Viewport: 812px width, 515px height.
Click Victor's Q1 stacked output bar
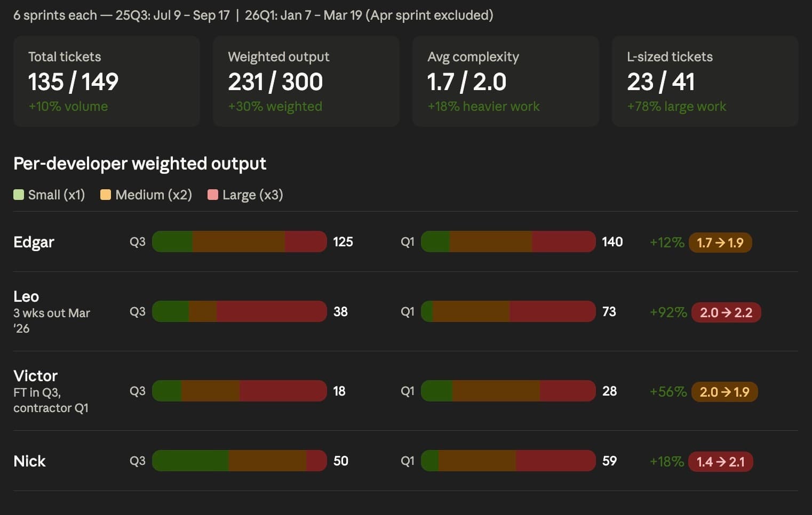point(508,391)
